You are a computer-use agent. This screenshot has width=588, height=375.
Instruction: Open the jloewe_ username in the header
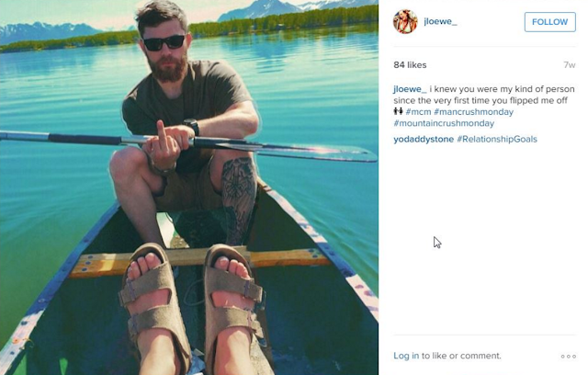click(440, 21)
